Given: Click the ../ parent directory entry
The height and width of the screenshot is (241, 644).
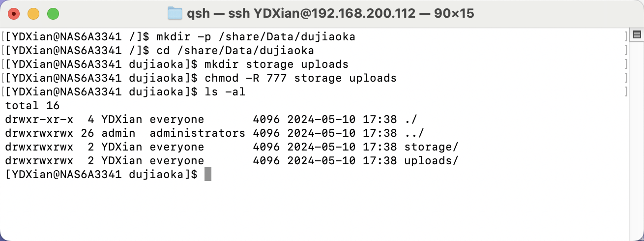Looking at the screenshot, I should [414, 133].
